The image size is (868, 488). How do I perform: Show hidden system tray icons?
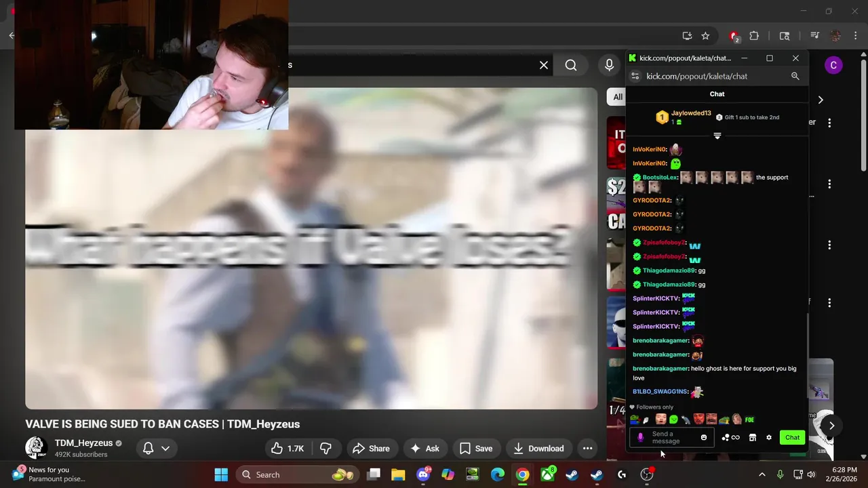click(x=762, y=474)
